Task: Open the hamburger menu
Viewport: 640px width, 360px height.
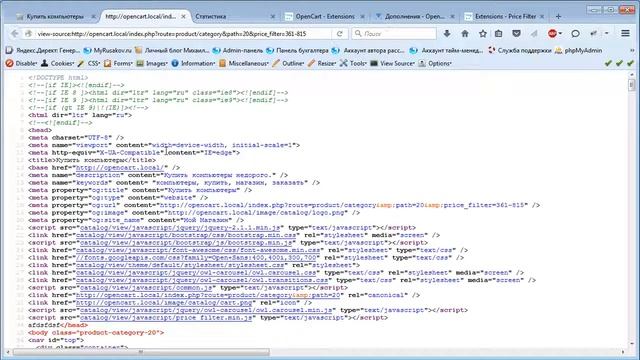Action: (x=625, y=33)
